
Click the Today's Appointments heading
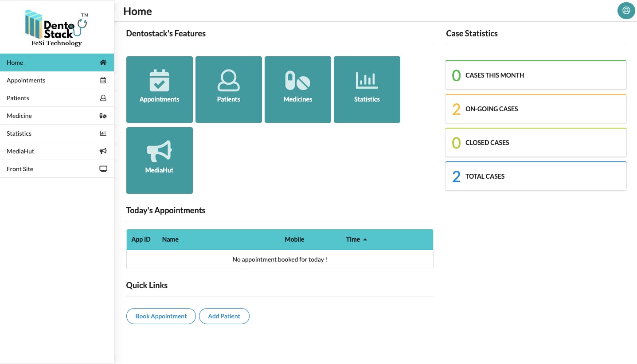166,211
